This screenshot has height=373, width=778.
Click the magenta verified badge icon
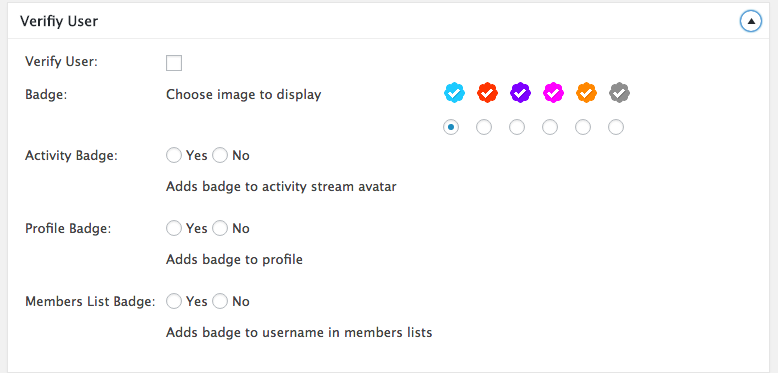pos(553,93)
